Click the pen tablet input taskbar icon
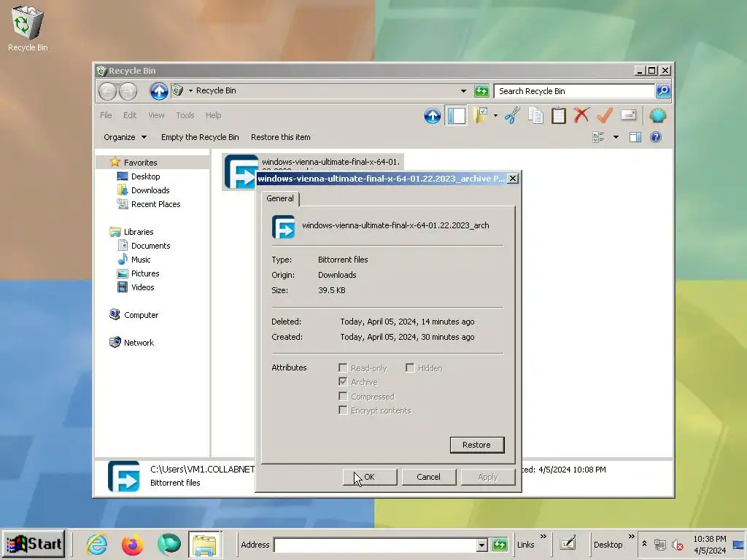The image size is (747, 560). [568, 544]
